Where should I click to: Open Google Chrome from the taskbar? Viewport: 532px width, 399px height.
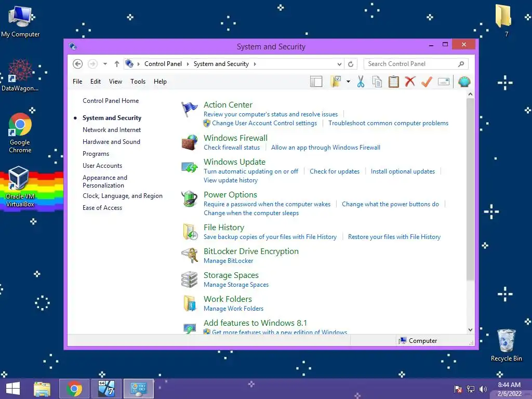(74, 389)
